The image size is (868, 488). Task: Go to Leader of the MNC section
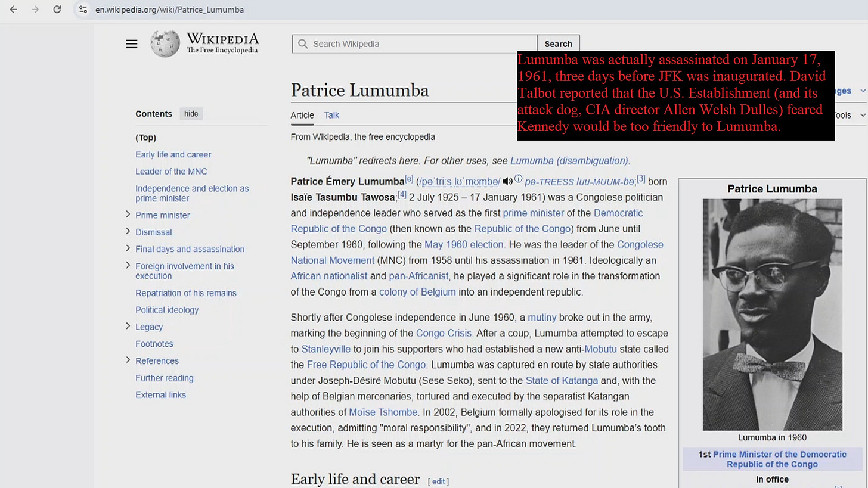click(x=171, y=172)
